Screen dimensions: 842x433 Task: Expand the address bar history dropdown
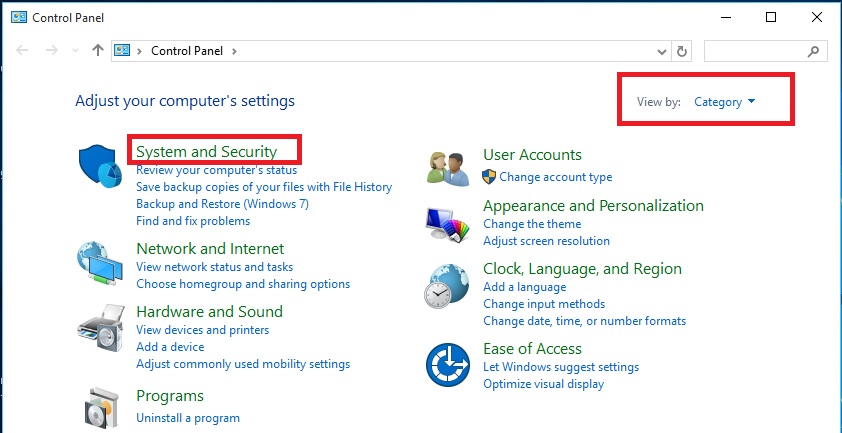[x=661, y=51]
